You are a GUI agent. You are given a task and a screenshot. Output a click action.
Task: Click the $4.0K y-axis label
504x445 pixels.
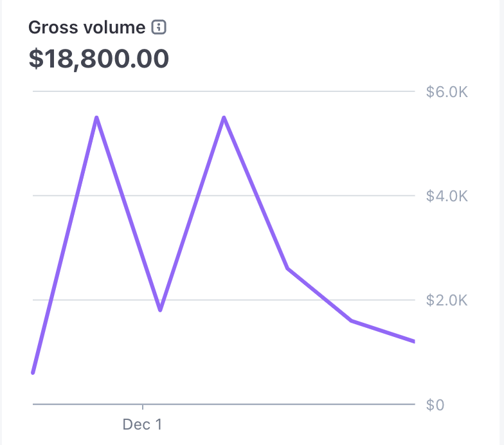pyautogui.click(x=447, y=196)
